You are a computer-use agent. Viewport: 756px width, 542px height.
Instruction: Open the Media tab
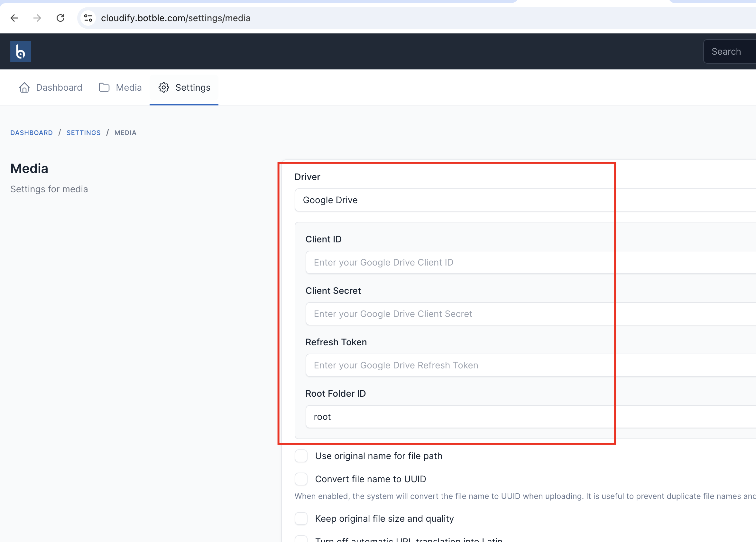coord(120,88)
